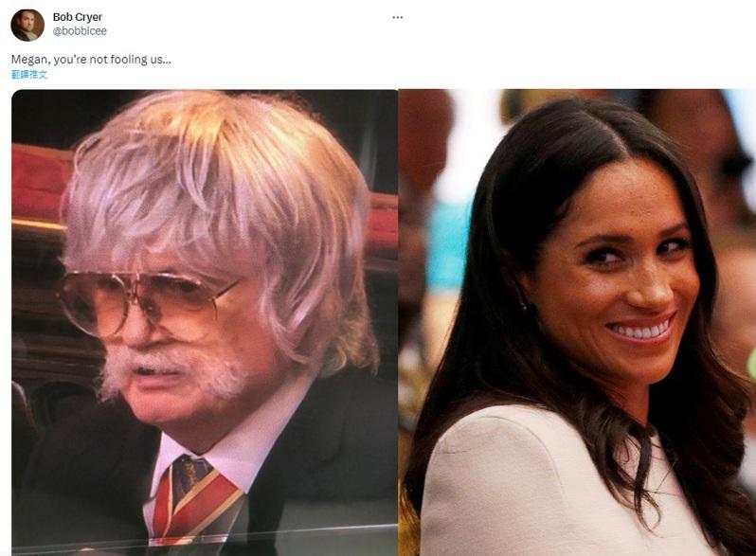Visit the @bobbicee handle link
The image size is (756, 556).
[80, 31]
